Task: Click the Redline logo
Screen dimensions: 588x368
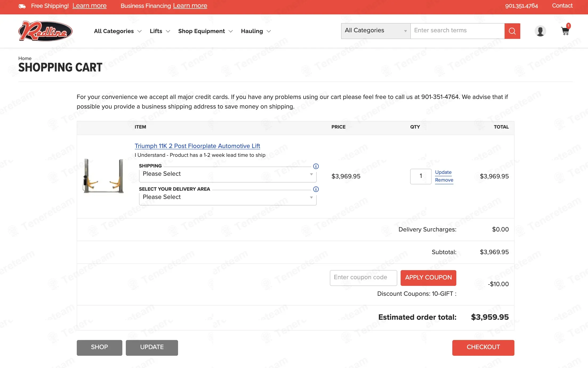Action: (x=45, y=31)
